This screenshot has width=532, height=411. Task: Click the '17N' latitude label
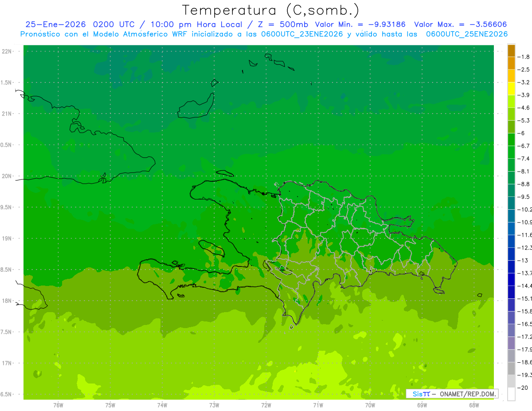coord(7,364)
